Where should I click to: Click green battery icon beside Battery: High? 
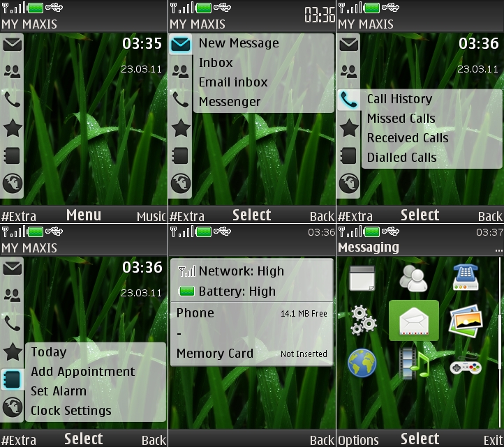[x=186, y=291]
